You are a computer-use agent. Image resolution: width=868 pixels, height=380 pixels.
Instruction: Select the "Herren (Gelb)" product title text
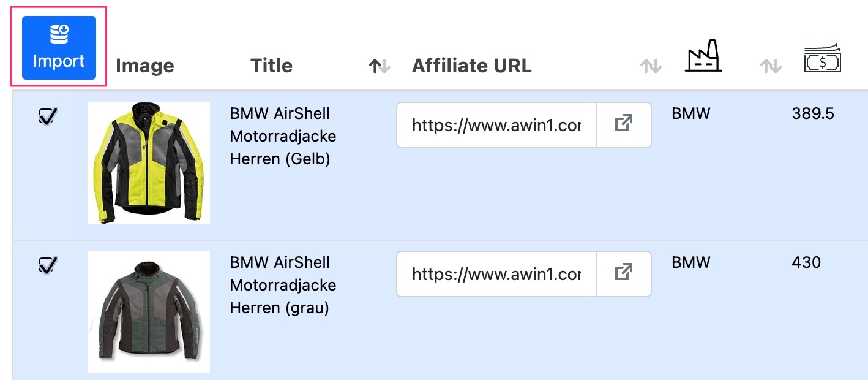click(x=280, y=159)
